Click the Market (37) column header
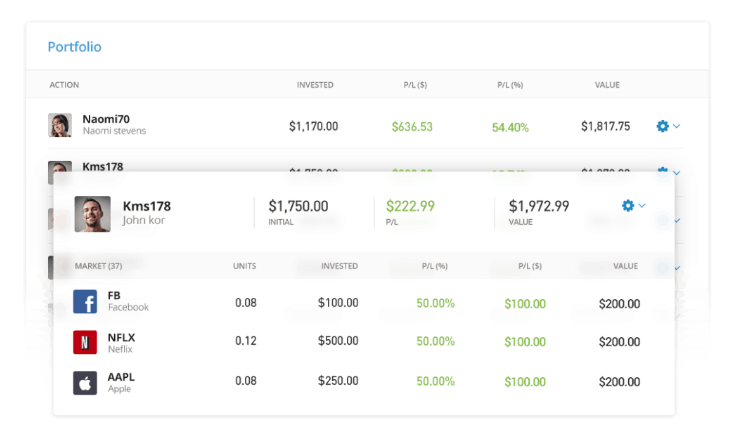 coord(98,266)
